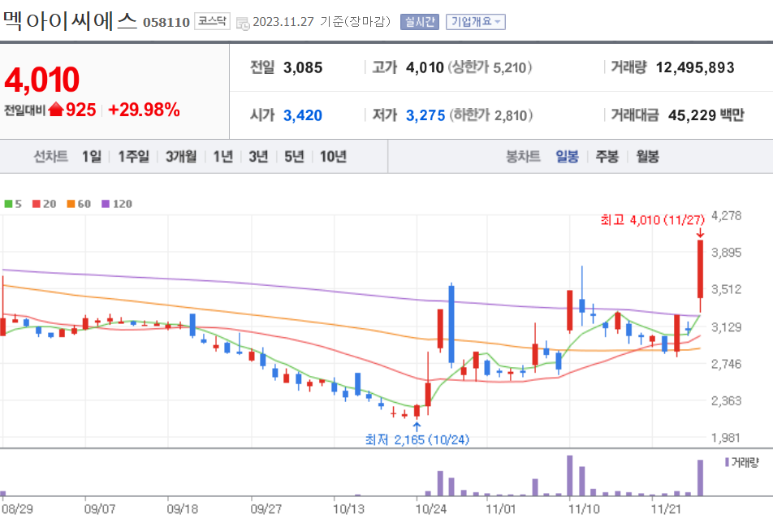Screen dimensions: 773x532
Task: Click the 상한가 5,210 text
Action: (x=490, y=67)
